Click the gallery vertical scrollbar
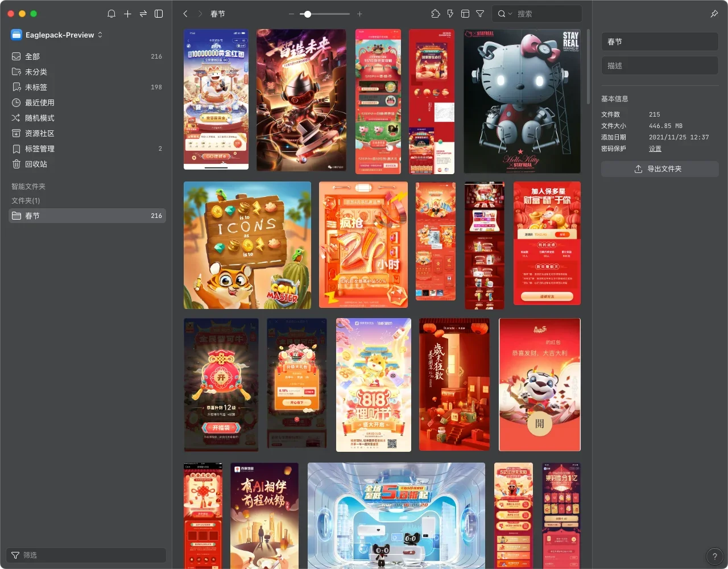Viewport: 728px width, 569px height. tap(588, 67)
